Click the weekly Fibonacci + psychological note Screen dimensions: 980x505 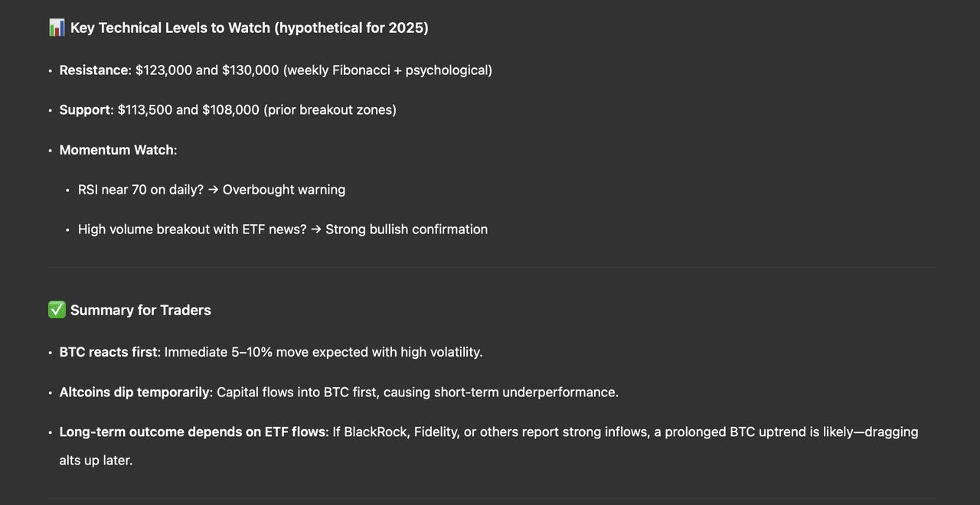pyautogui.click(x=387, y=70)
